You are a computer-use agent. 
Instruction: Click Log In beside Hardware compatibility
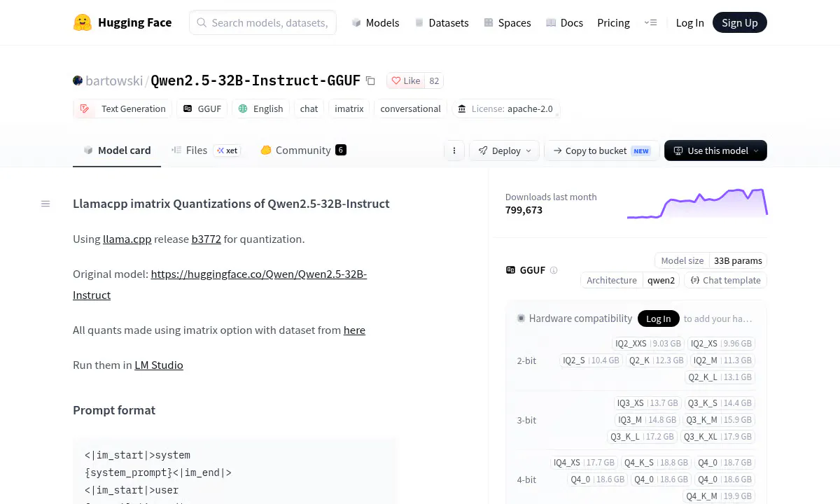click(658, 318)
